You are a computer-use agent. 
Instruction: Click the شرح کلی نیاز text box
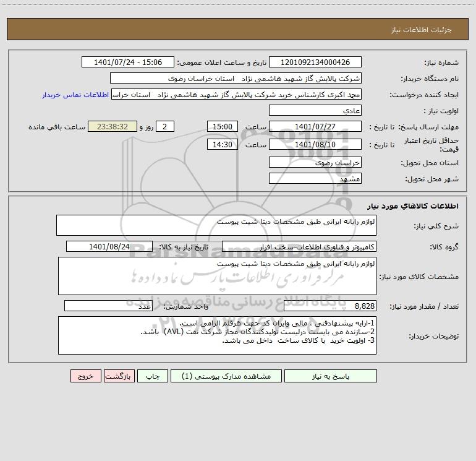(216, 225)
